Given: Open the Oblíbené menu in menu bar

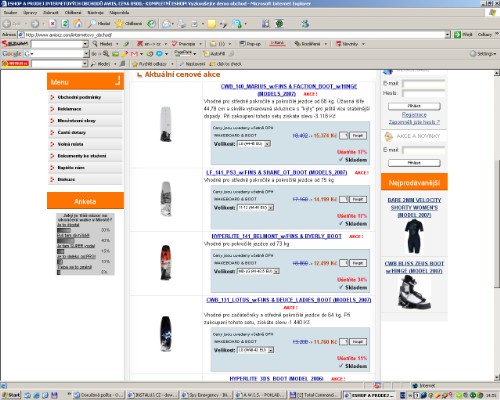Looking at the screenshot, I should (73, 12).
